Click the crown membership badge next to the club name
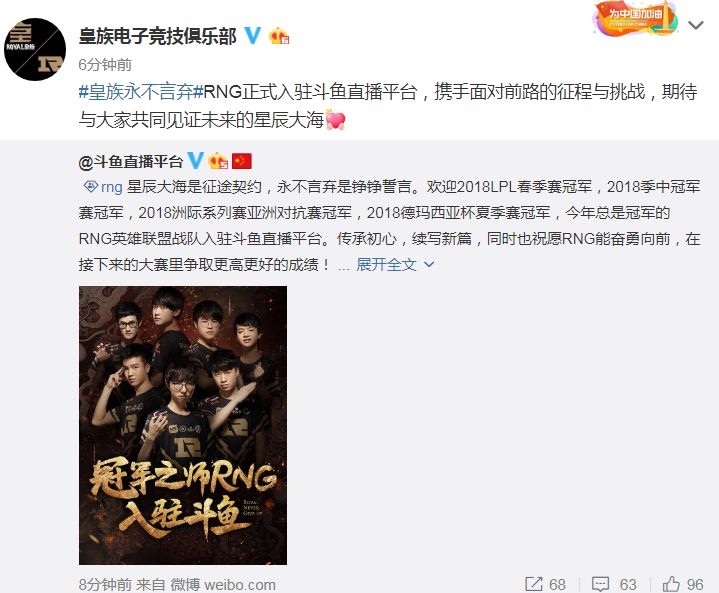 (279, 36)
